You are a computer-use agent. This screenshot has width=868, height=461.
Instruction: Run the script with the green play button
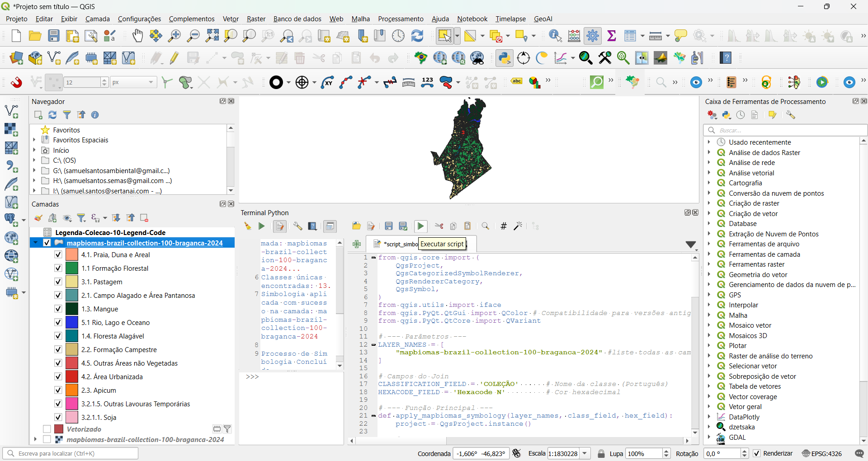coord(420,226)
